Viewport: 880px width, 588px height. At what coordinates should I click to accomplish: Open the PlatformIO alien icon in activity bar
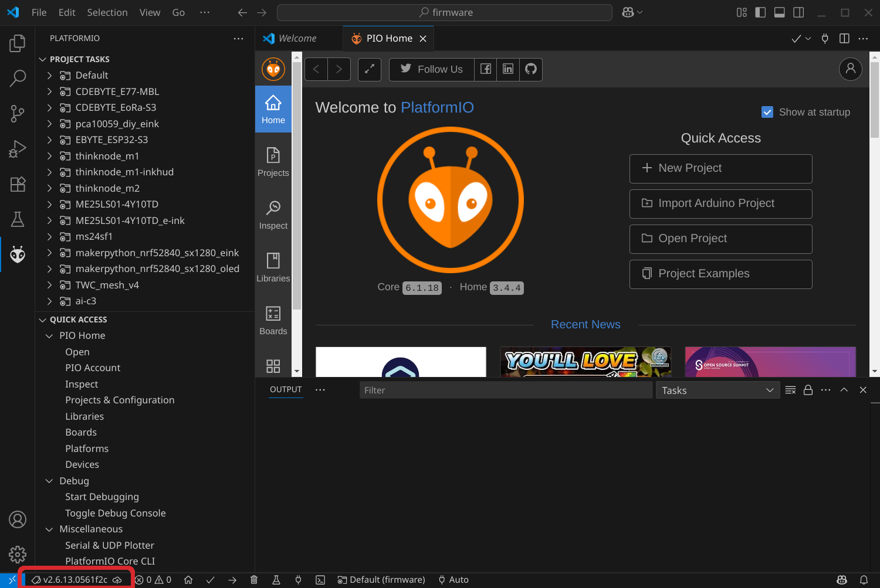pos(18,254)
